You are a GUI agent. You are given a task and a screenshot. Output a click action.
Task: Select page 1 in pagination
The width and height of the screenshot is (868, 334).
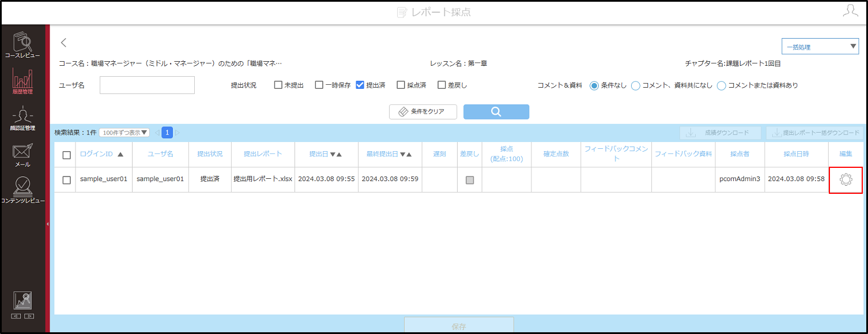coord(167,133)
